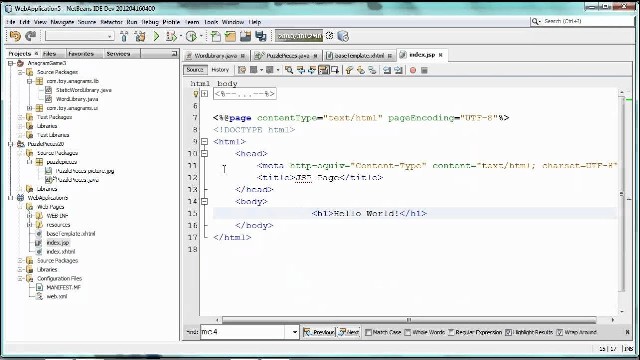Enable Regular Expression checkbox

[x=451, y=332]
